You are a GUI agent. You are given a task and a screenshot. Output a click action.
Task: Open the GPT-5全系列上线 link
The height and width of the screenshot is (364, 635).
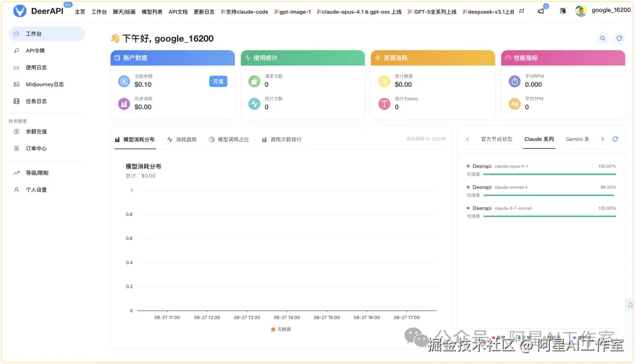(x=432, y=12)
